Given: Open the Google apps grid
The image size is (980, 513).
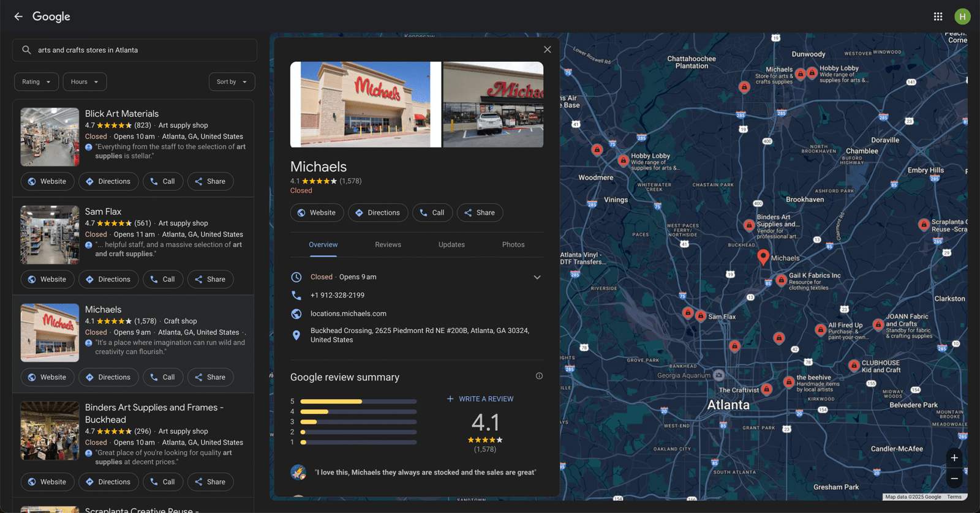Looking at the screenshot, I should [x=938, y=17].
